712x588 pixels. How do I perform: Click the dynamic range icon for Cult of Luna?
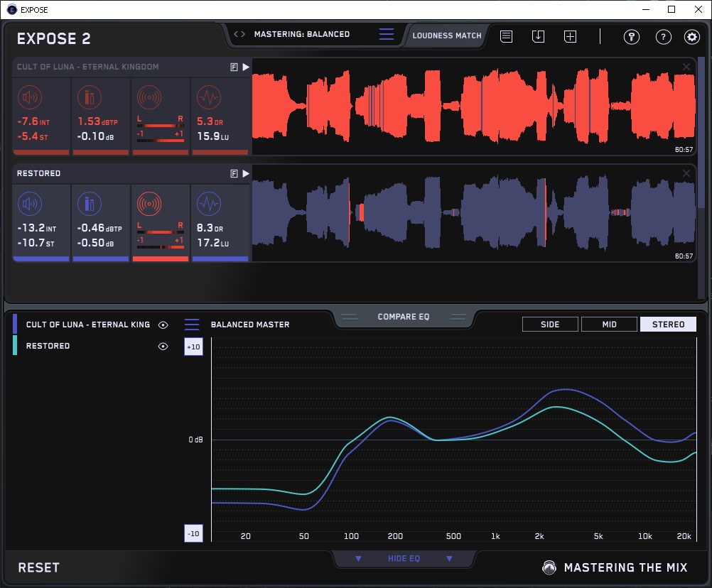(x=208, y=98)
